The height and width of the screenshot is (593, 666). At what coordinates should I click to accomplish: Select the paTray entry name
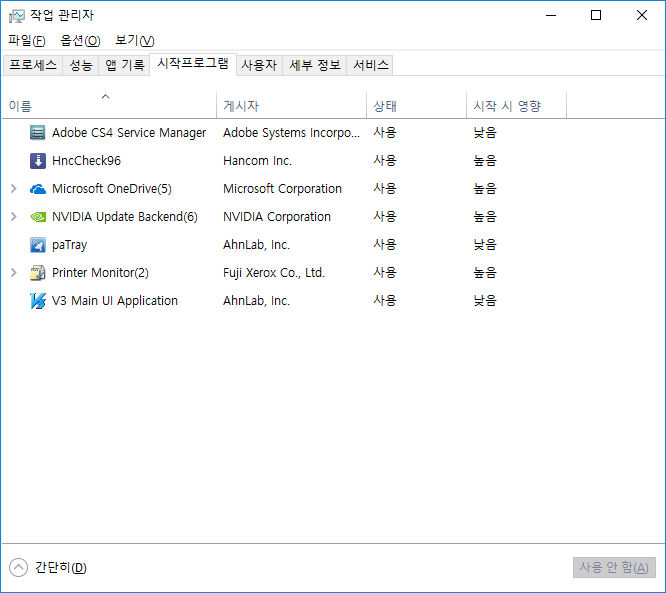[69, 245]
